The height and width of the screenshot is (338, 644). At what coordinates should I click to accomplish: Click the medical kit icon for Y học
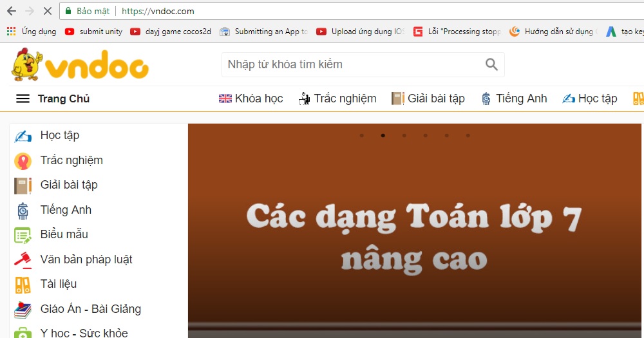[23, 333]
